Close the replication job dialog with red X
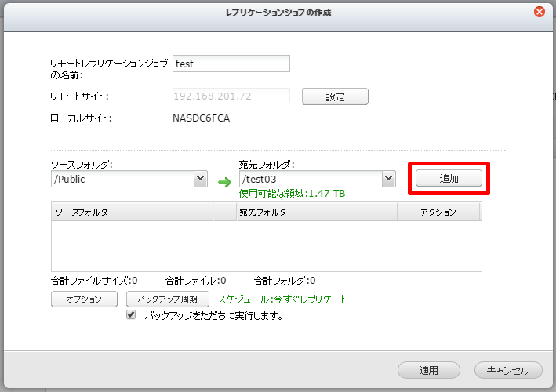The width and height of the screenshot is (556, 392). click(x=540, y=12)
